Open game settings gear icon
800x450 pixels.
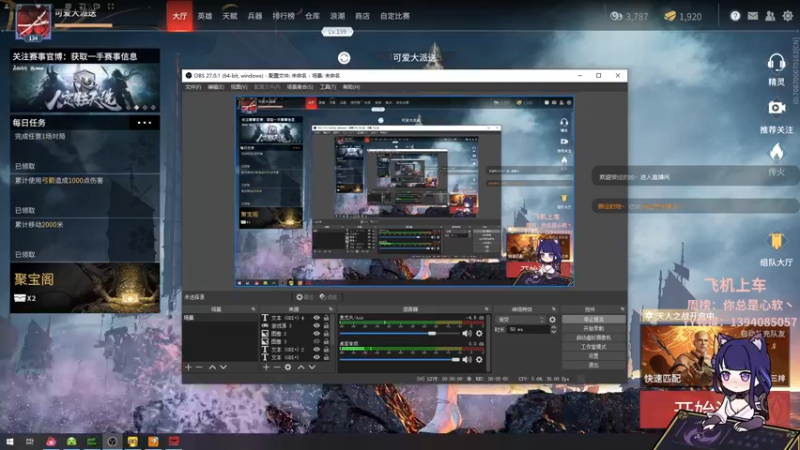tap(788, 16)
